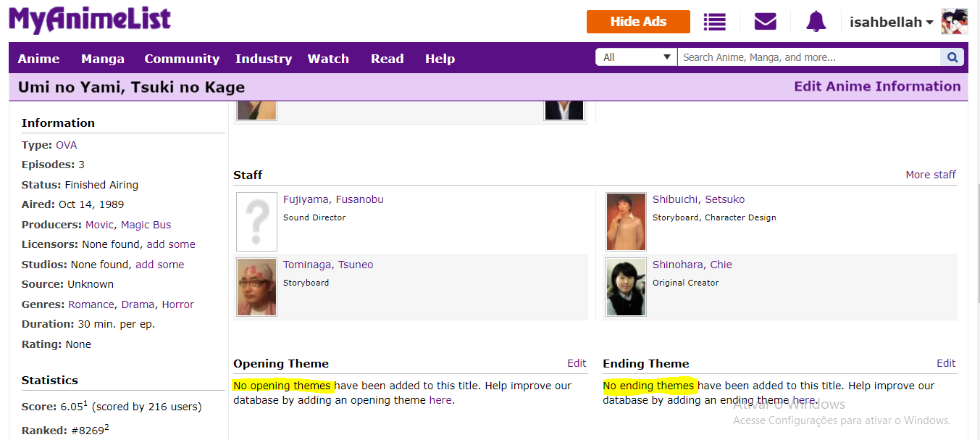This screenshot has width=980, height=440.
Task: Click the search magnifier button
Action: tap(952, 57)
